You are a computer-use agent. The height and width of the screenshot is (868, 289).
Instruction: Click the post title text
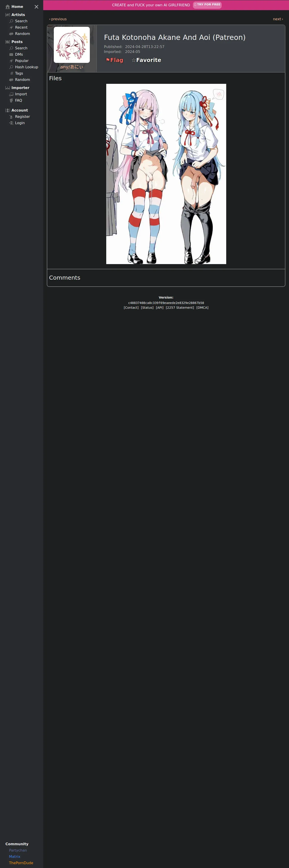tap(175, 37)
